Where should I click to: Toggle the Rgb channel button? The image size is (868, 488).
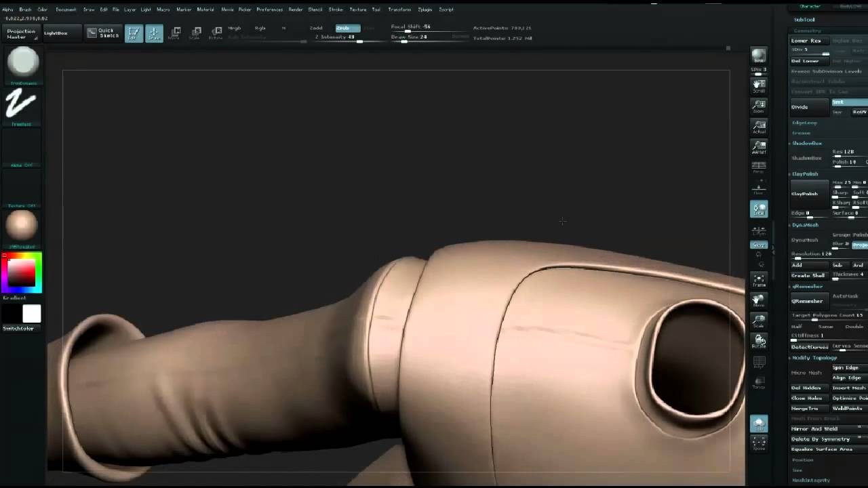tap(260, 28)
